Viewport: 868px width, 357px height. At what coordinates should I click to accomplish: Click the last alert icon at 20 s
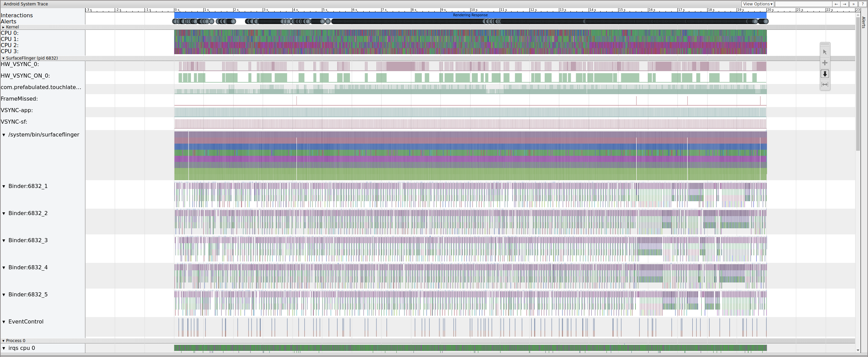pos(765,21)
